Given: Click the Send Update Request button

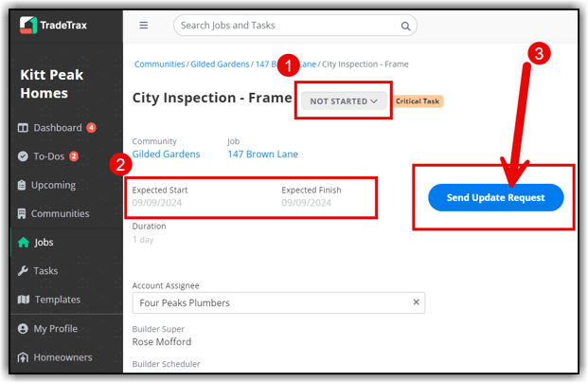Looking at the screenshot, I should coord(495,197).
